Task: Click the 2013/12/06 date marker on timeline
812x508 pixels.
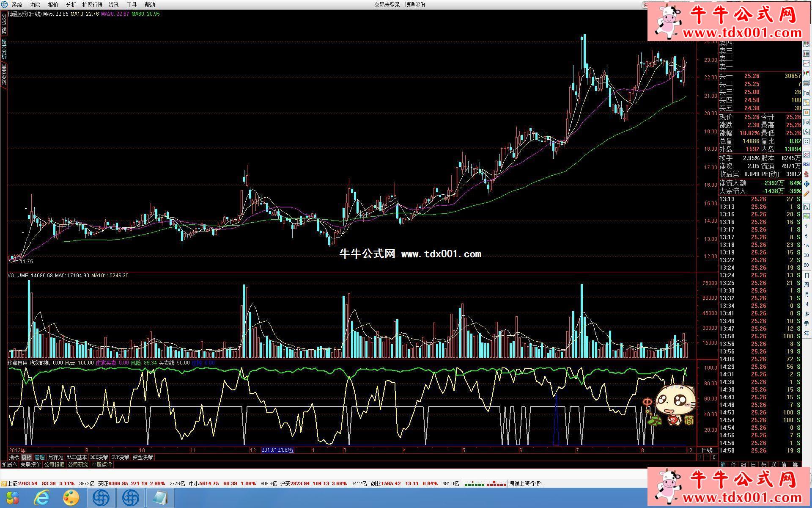Action: (x=277, y=450)
